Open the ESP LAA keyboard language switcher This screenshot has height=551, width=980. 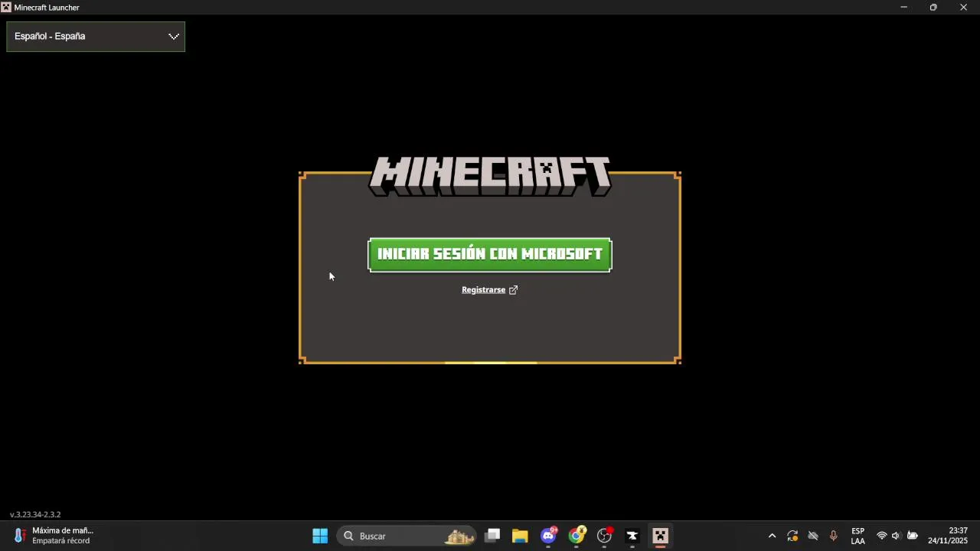[x=858, y=536]
